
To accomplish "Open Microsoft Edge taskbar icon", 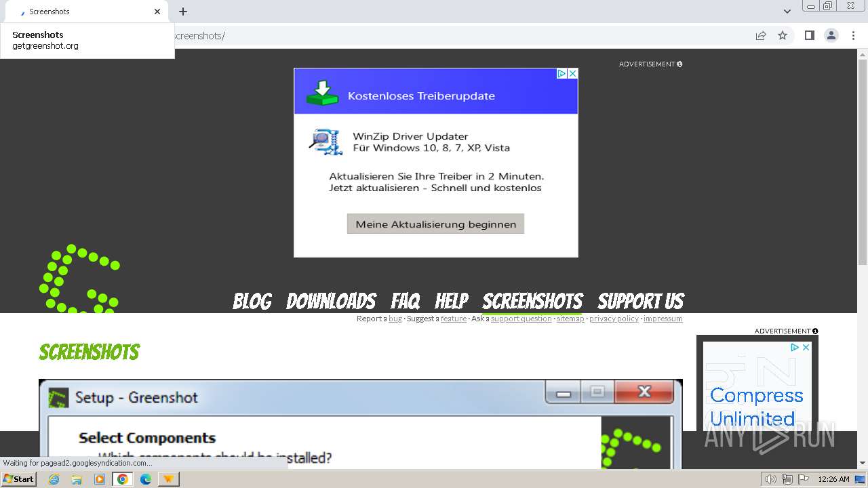I will click(145, 479).
